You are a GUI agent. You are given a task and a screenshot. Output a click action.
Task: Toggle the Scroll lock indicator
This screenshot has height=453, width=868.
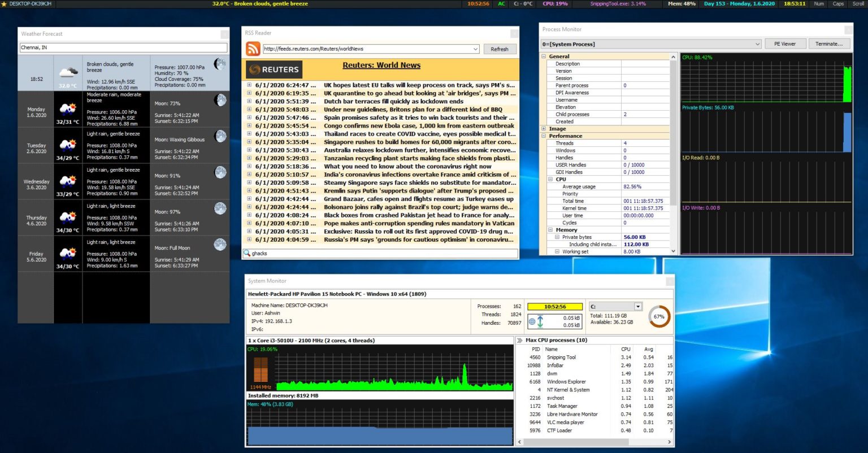pos(857,4)
